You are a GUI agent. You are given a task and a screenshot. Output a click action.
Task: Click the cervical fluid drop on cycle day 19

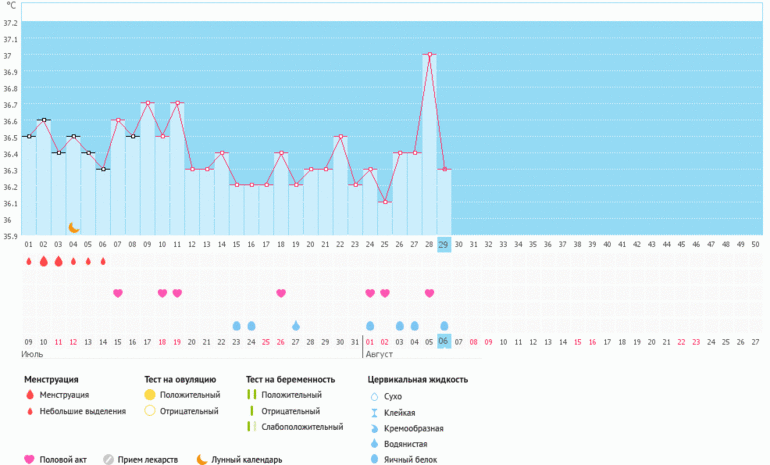tap(296, 326)
